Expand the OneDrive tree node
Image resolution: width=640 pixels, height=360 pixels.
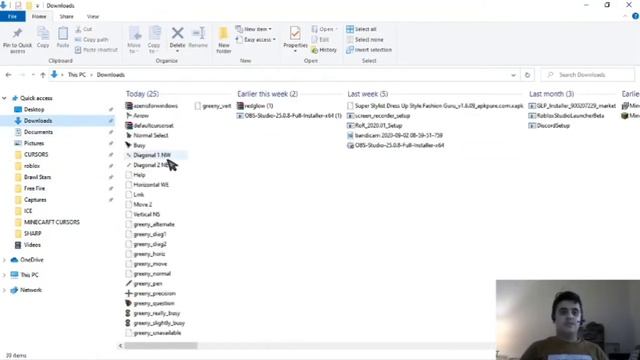[4, 260]
